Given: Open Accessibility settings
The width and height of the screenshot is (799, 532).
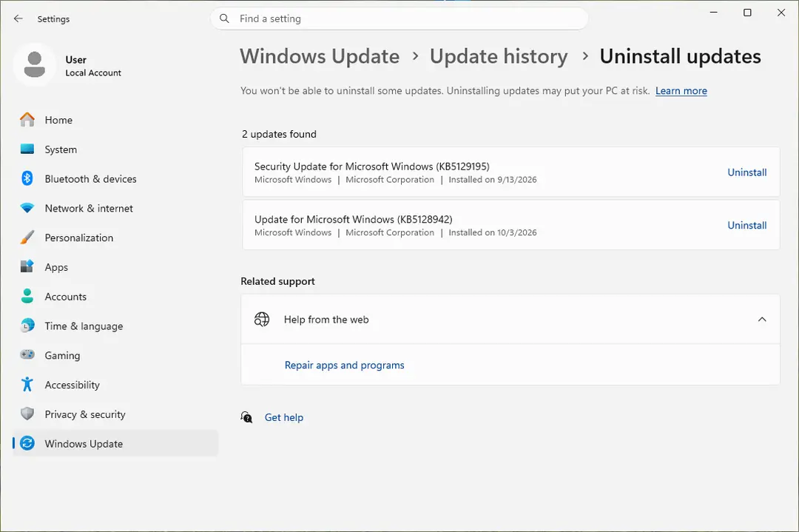Looking at the screenshot, I should point(115,385).
